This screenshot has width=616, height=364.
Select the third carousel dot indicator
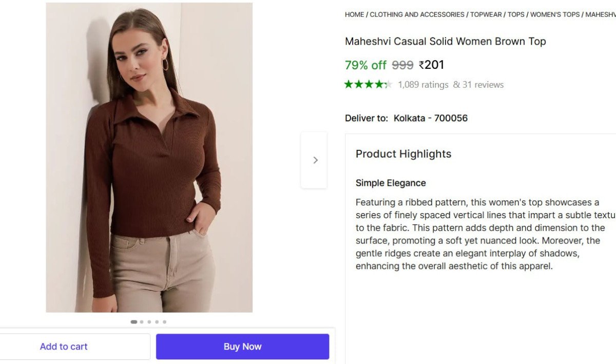click(x=149, y=322)
